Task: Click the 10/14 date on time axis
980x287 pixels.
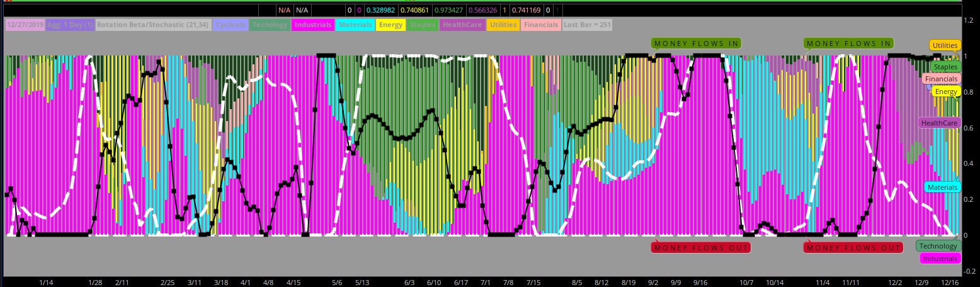Action: point(775,283)
